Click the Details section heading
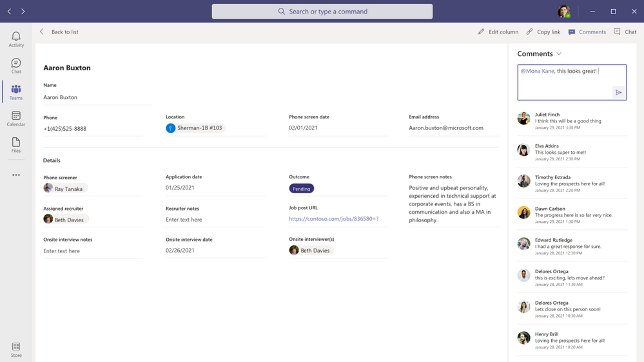This screenshot has width=644, height=362. (52, 160)
